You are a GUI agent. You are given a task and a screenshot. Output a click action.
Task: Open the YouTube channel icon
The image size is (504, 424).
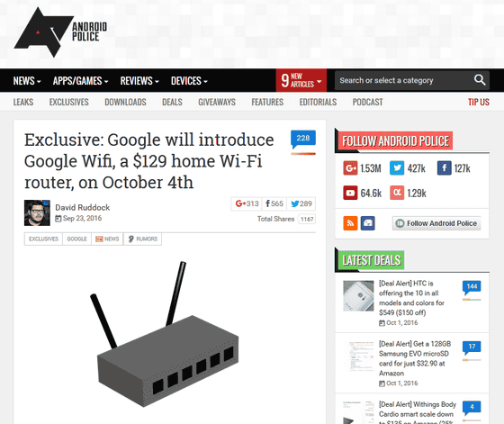(350, 193)
